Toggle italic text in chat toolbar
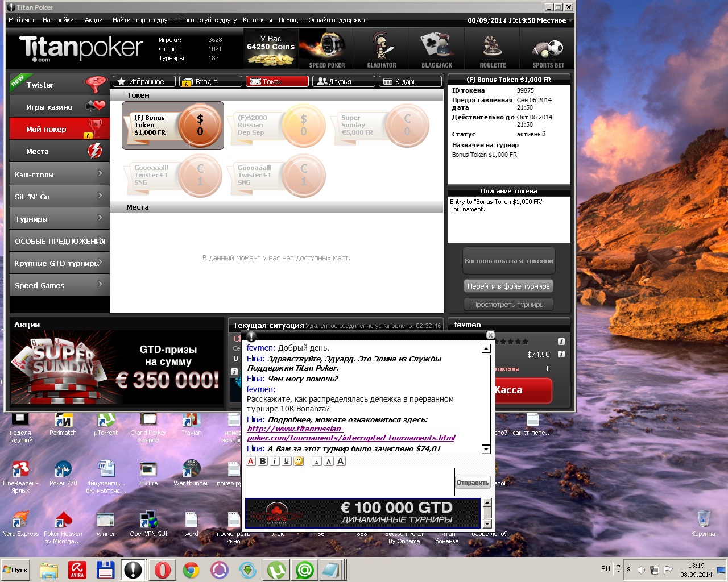The image size is (728, 582). pos(275,461)
